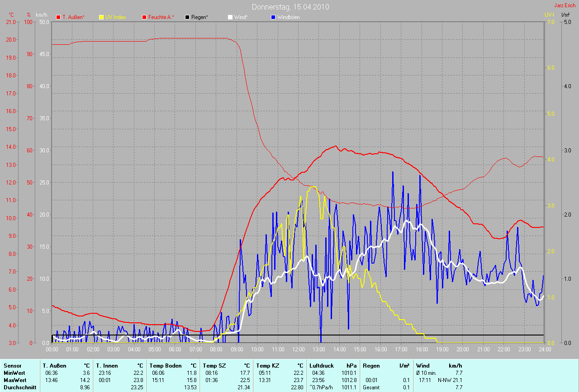Click the 'Regen' table column header
The image size is (579, 392).
point(371,365)
